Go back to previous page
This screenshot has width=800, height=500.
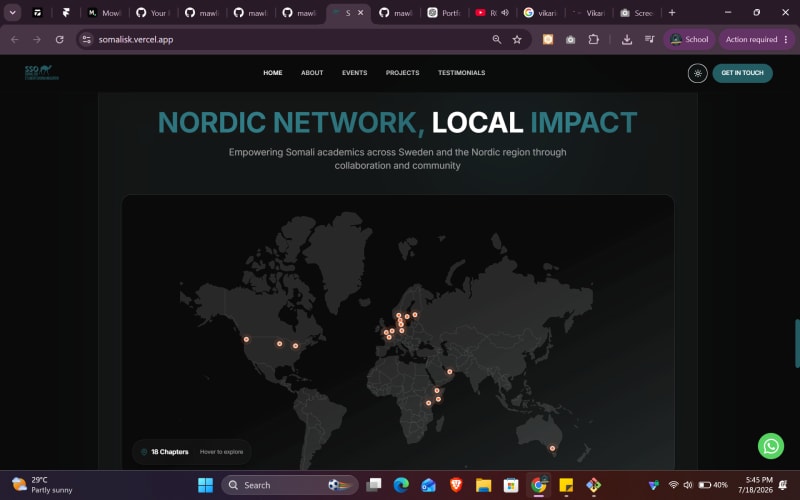coord(15,39)
